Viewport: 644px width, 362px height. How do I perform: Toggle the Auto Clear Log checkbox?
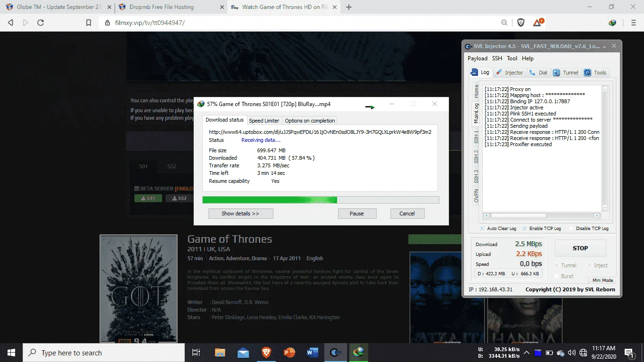[x=482, y=229]
